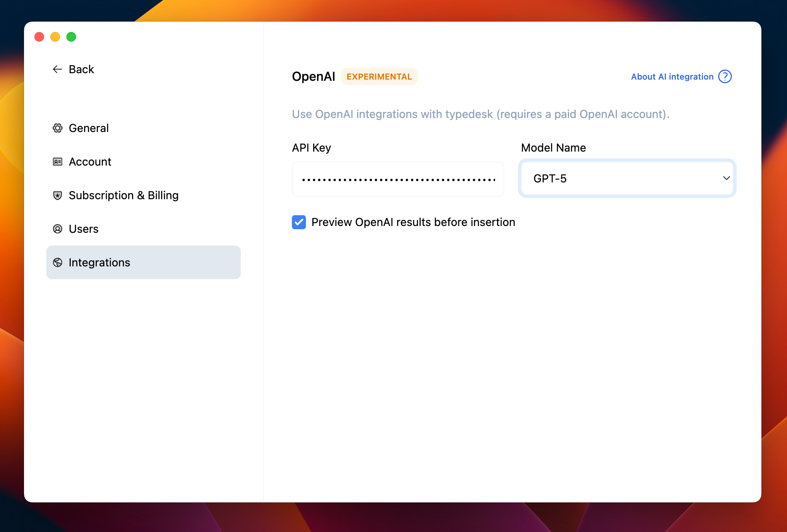787x532 pixels.
Task: Click the back arrow icon
Action: coord(58,69)
